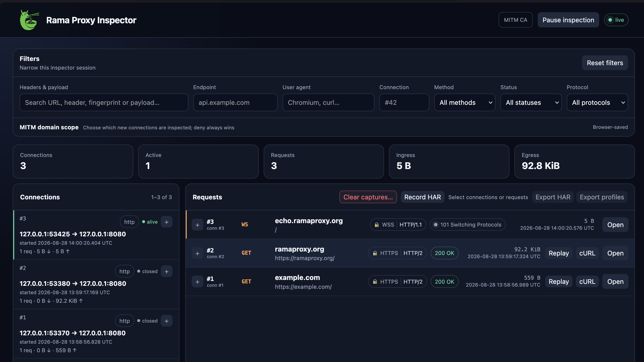Focus the Headers & payload search field
Viewport: 644px width, 362px height.
104,102
